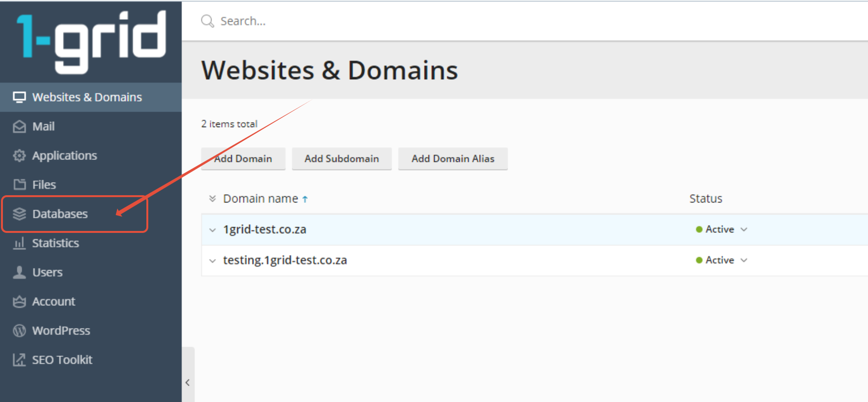Viewport: 868px width, 402px height.
Task: Click the Files folder icon
Action: [x=19, y=185]
